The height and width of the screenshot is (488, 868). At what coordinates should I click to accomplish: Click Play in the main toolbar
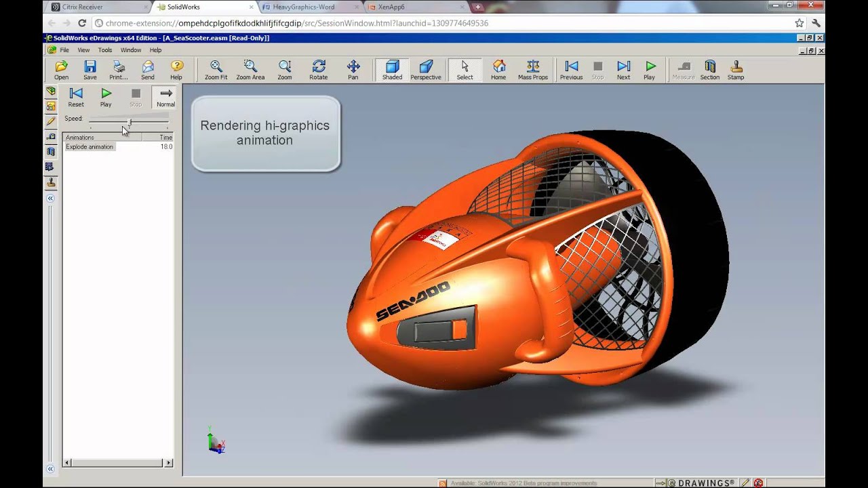[650, 70]
